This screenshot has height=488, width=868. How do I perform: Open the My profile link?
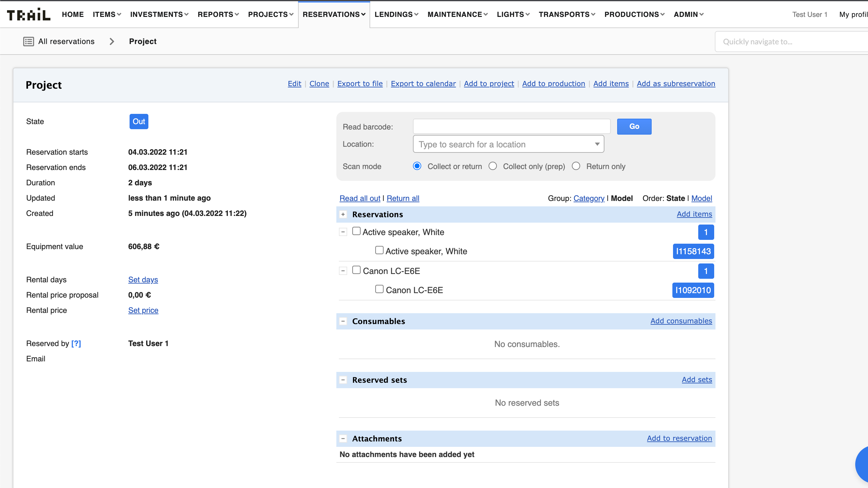tap(854, 14)
